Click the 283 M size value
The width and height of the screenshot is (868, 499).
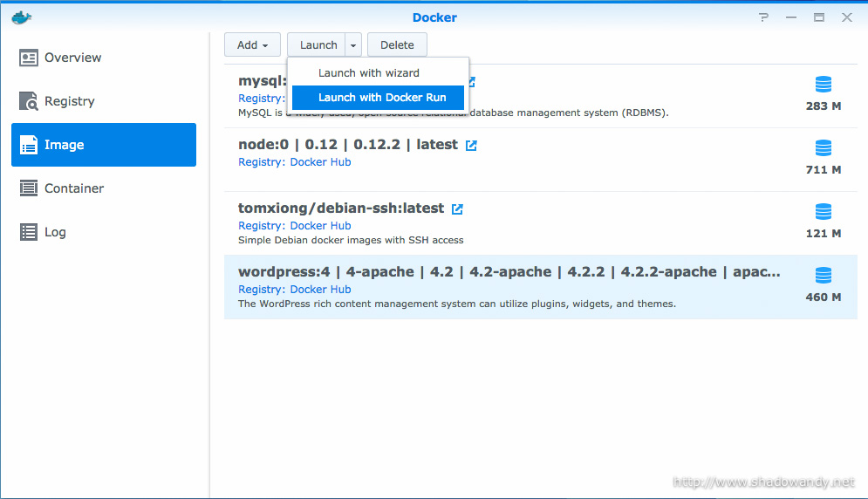pyautogui.click(x=824, y=106)
